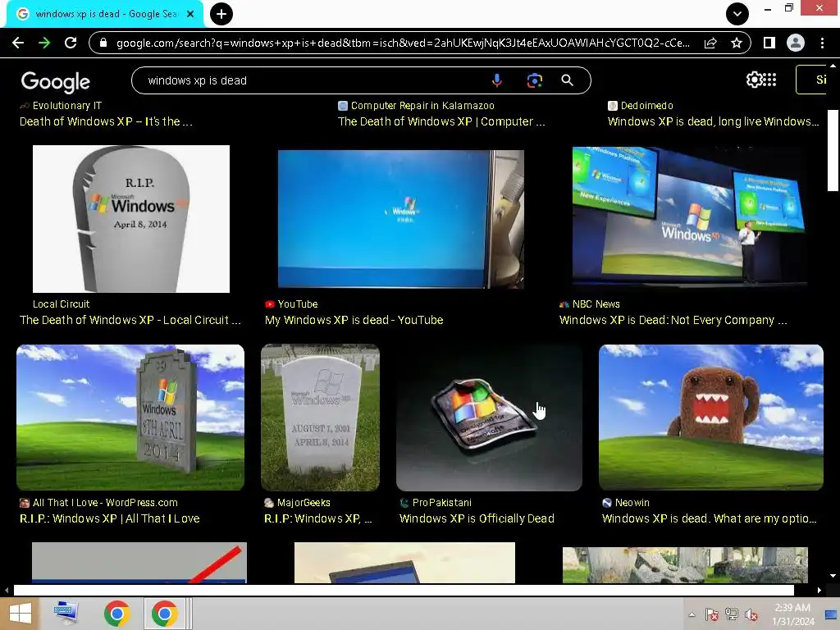Click the 'NBC News' source label

click(x=596, y=304)
